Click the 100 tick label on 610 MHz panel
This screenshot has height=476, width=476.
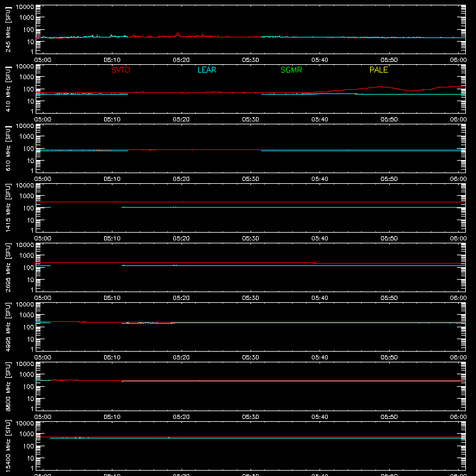point(29,149)
